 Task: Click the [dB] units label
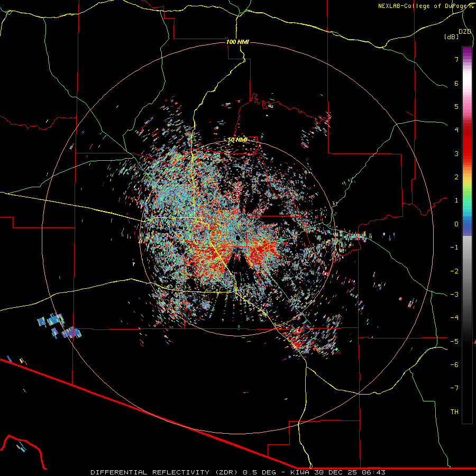(x=451, y=36)
